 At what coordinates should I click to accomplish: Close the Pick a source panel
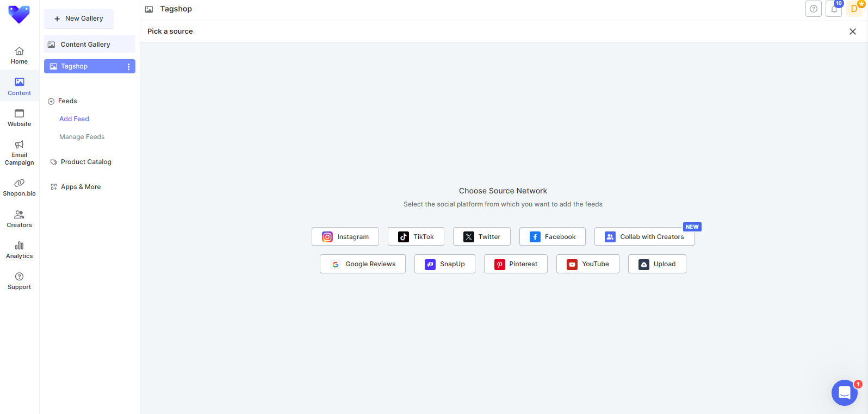pyautogui.click(x=853, y=32)
